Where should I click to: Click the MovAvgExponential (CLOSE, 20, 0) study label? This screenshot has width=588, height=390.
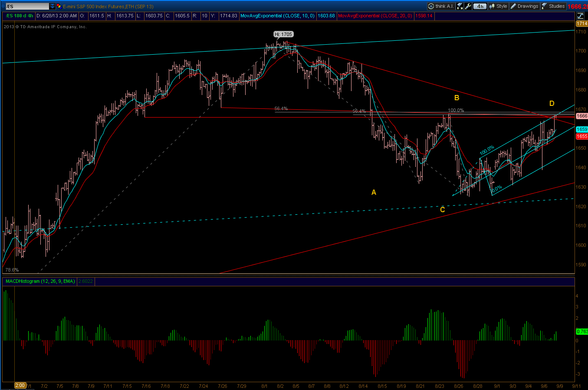(375, 16)
